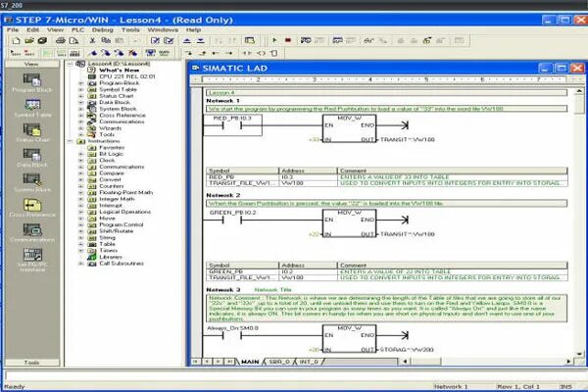
Task: Open Set PG/PC Interface from navigation bar
Action: 32,260
